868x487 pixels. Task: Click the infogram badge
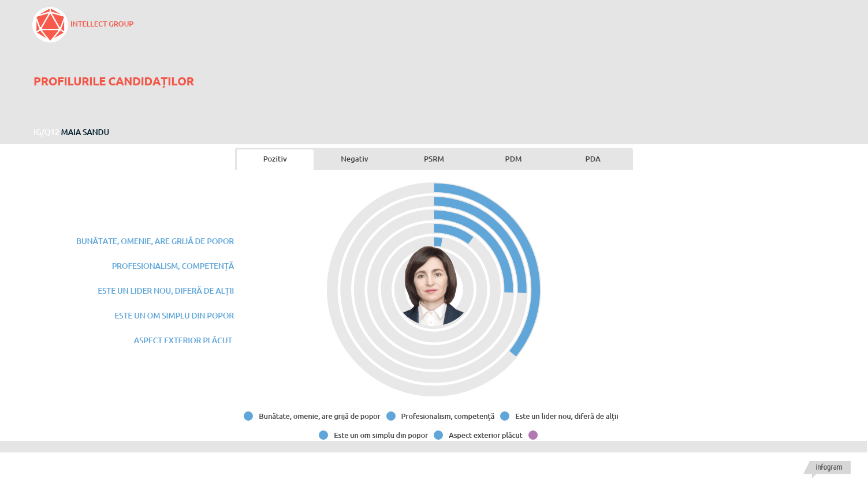coord(828,467)
